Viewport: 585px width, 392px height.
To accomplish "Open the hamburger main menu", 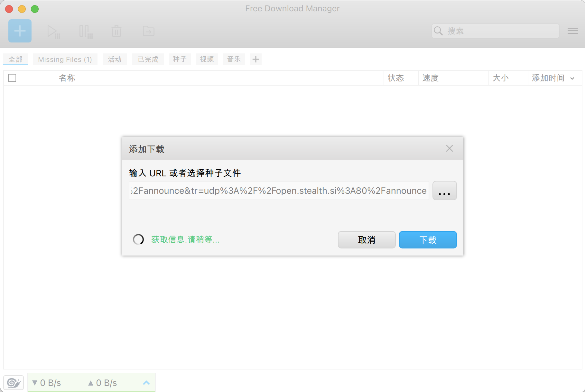I will pos(573,31).
